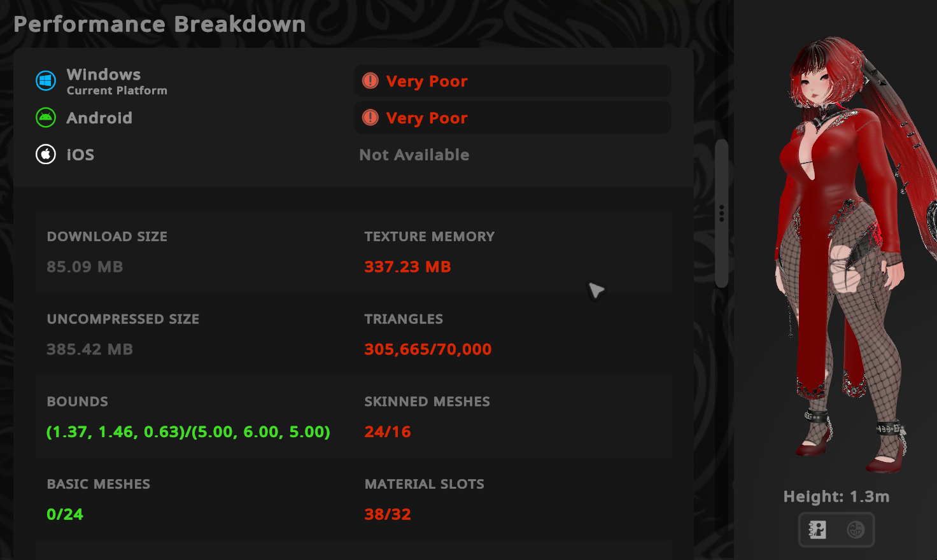Open Android Very Poor performance rating
The image size is (937, 560).
point(512,118)
